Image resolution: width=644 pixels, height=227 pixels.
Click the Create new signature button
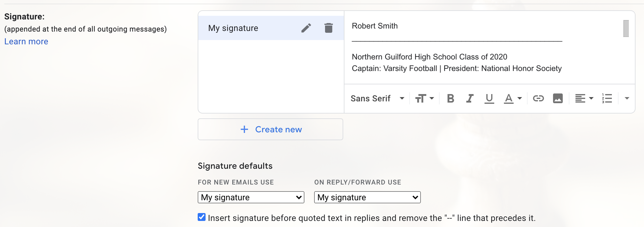pos(270,129)
